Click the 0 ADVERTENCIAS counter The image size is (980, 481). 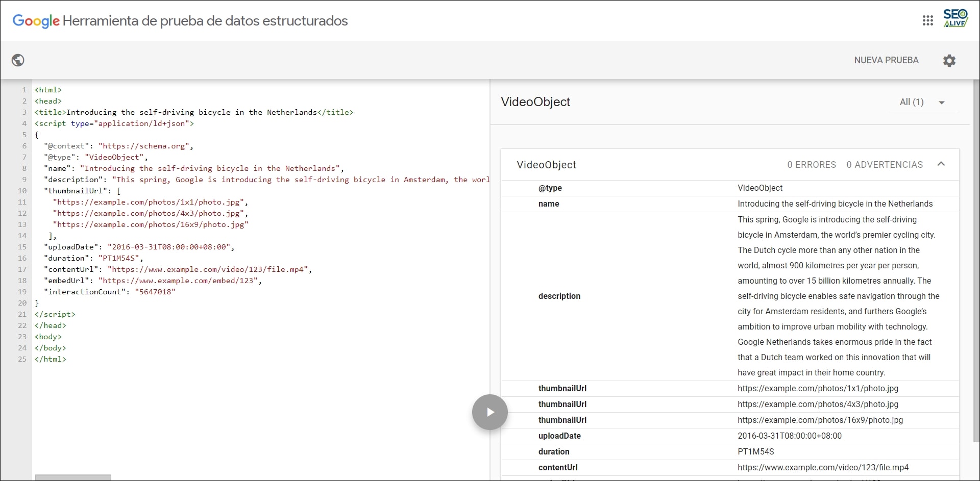pyautogui.click(x=885, y=164)
